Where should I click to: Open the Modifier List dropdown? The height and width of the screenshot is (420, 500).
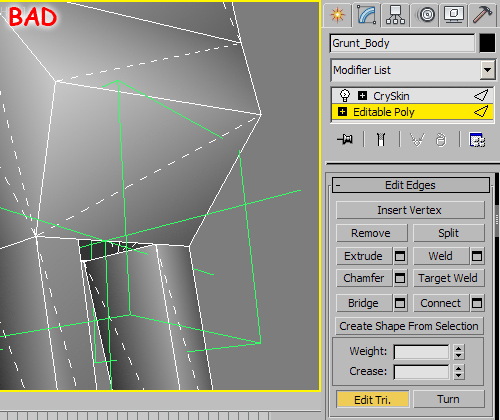click(x=487, y=70)
